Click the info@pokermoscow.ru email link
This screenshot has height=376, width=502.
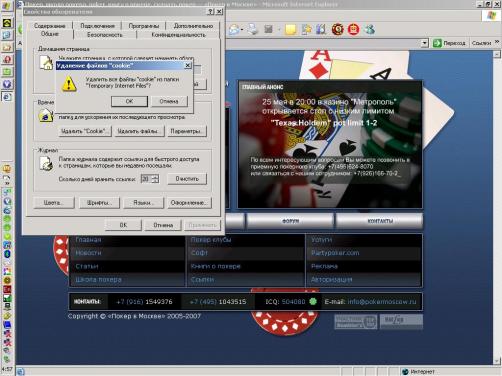382,301
